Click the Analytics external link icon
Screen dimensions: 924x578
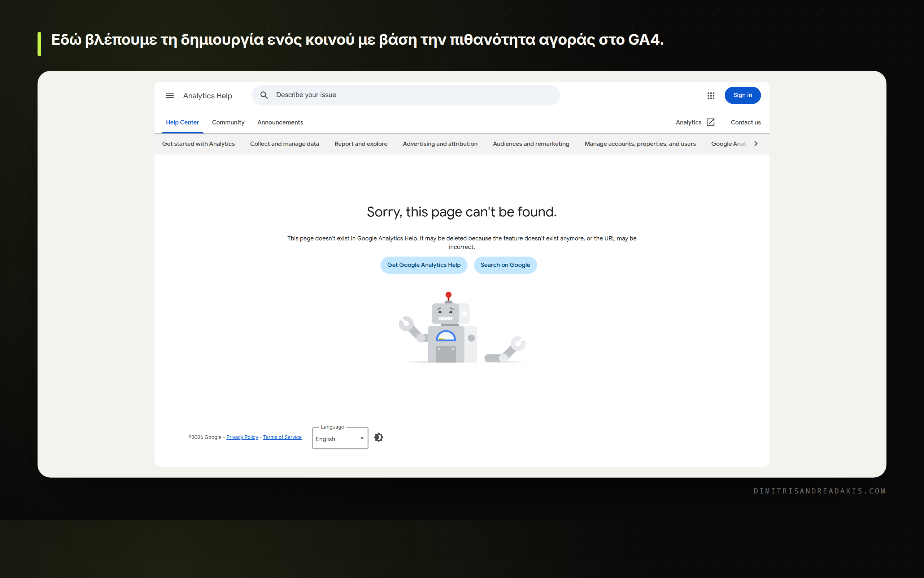pos(711,122)
